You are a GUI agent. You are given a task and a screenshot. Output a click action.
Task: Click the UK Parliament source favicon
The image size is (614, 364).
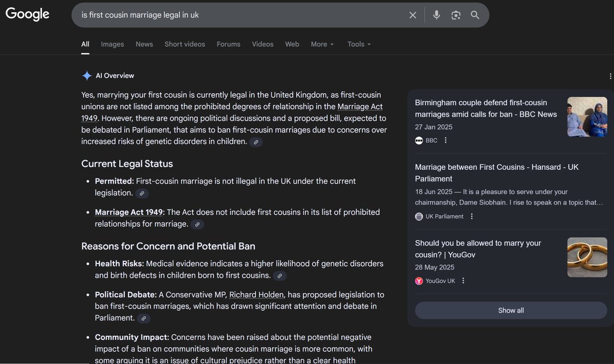pos(419,216)
